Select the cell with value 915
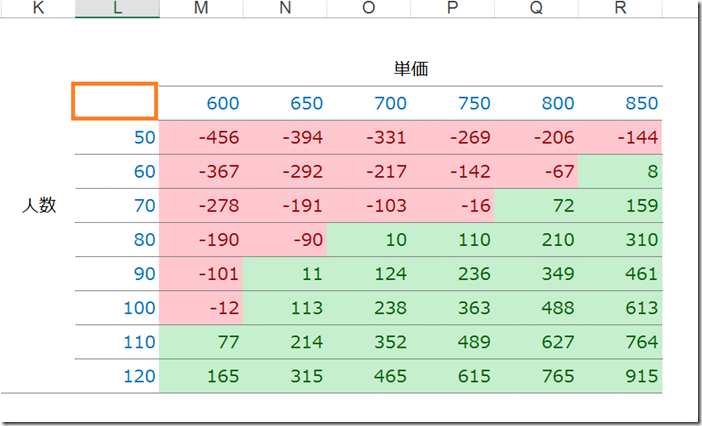Image resolution: width=702 pixels, height=426 pixels. pyautogui.click(x=620, y=376)
